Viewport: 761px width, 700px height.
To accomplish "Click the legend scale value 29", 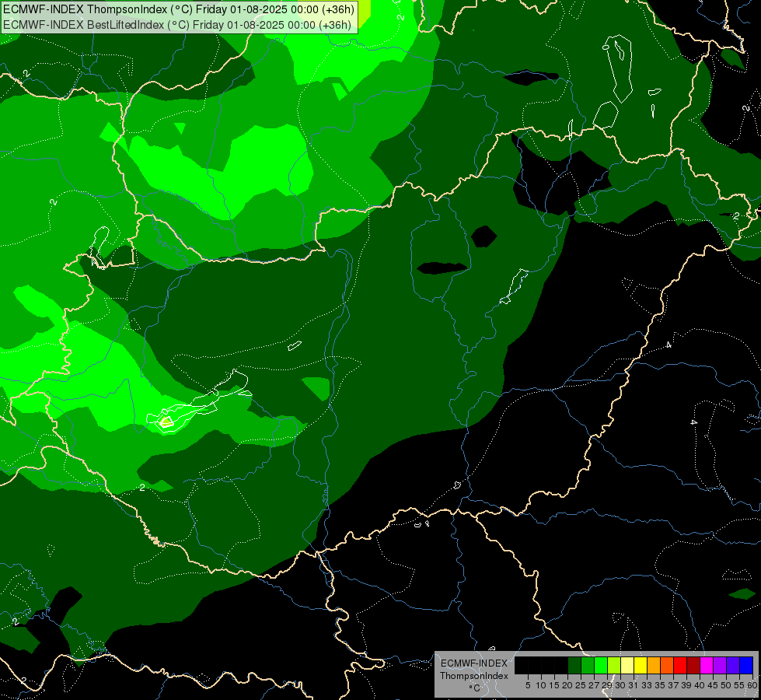I will (x=607, y=685).
